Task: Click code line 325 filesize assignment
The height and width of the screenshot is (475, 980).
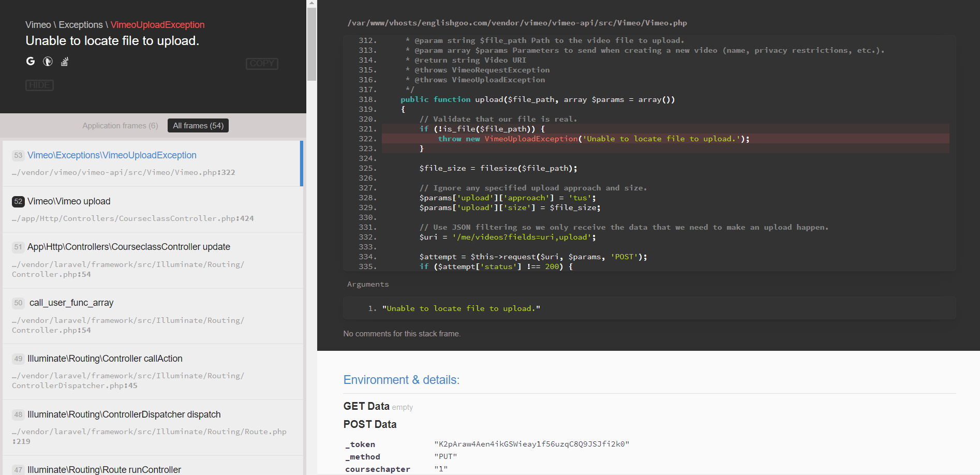Action: tap(498, 168)
